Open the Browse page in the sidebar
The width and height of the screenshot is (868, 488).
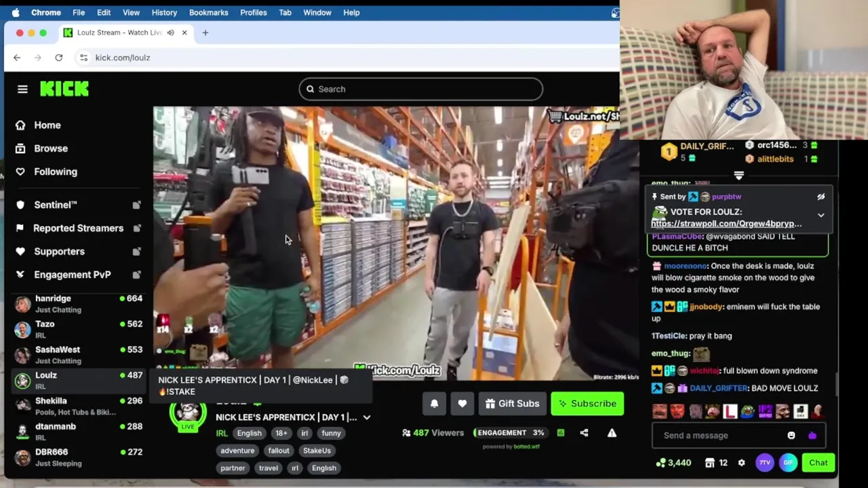[42, 148]
